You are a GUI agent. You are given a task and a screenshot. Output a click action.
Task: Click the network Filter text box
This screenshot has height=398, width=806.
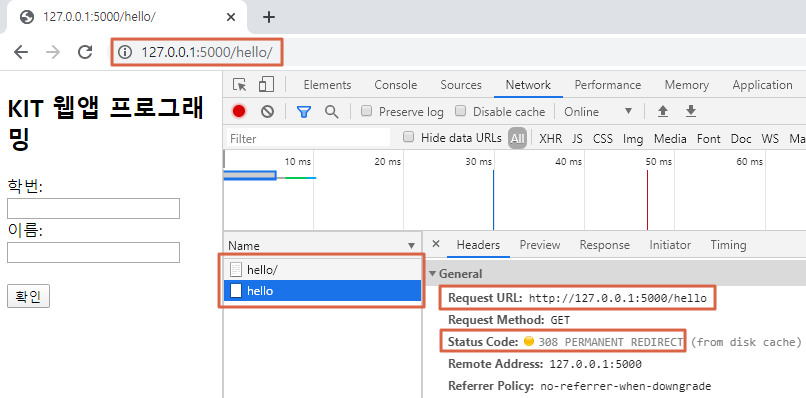click(308, 138)
